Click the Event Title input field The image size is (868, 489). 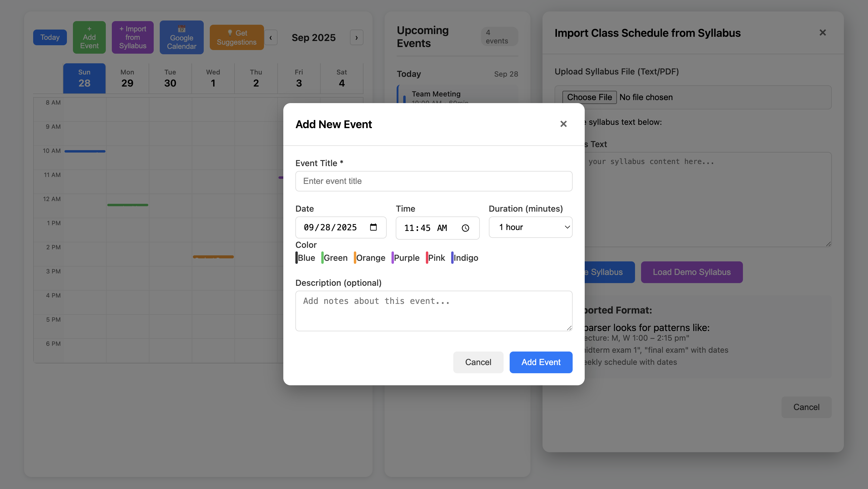pyautogui.click(x=434, y=181)
